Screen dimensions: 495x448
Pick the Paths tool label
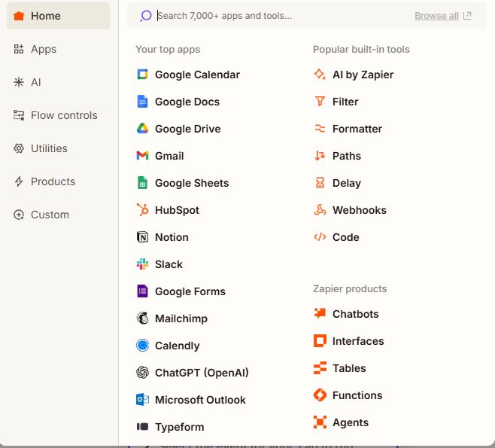(x=347, y=156)
